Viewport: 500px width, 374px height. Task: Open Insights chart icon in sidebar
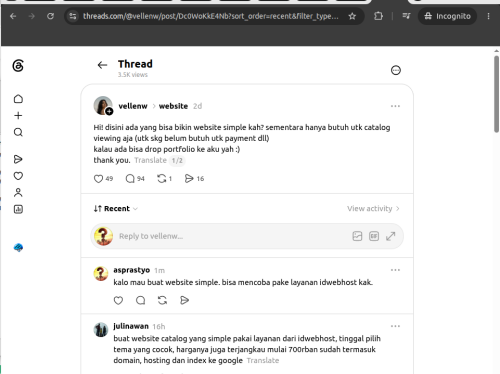[18, 209]
